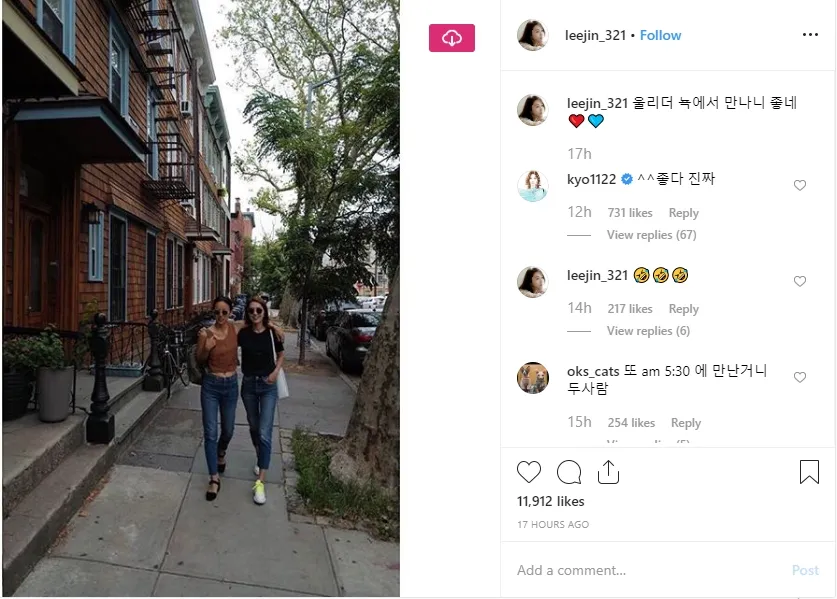Image resolution: width=837 pixels, height=599 pixels.
Task: Open the leejin_321 profile avatar in header
Action: [533, 35]
